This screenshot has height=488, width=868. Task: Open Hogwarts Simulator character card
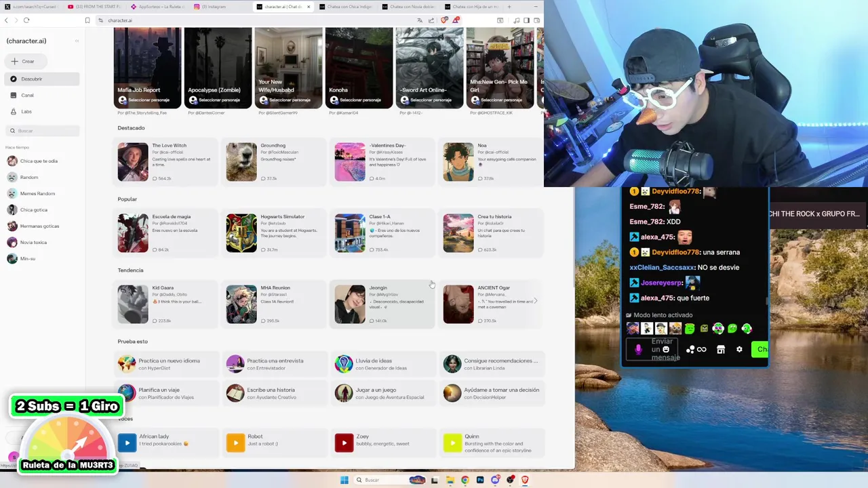click(x=275, y=232)
